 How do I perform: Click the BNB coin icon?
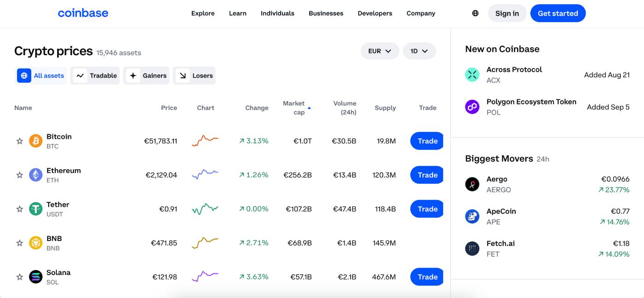click(36, 243)
